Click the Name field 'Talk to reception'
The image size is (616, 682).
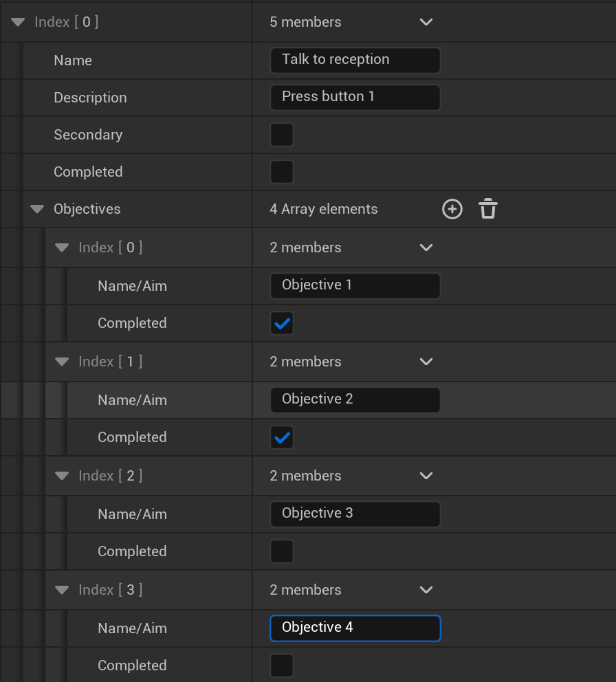click(355, 60)
